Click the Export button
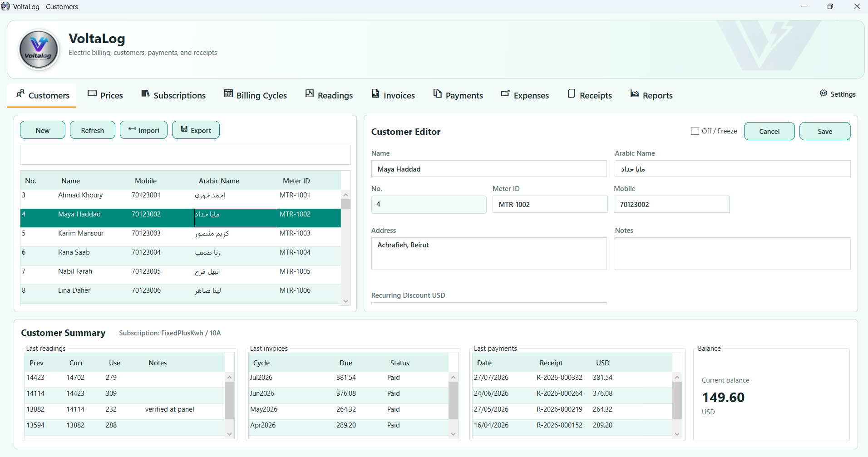The width and height of the screenshot is (868, 457). click(196, 130)
